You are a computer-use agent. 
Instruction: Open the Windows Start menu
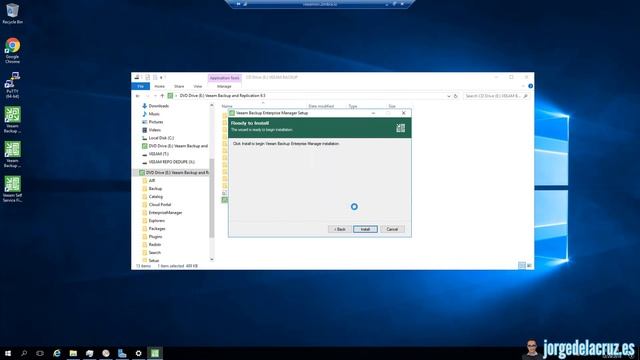point(8,353)
